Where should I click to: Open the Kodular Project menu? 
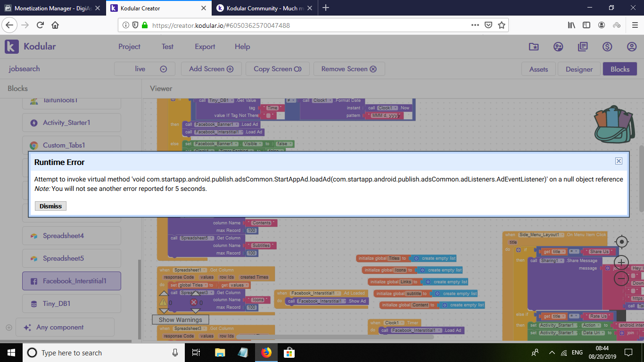129,47
